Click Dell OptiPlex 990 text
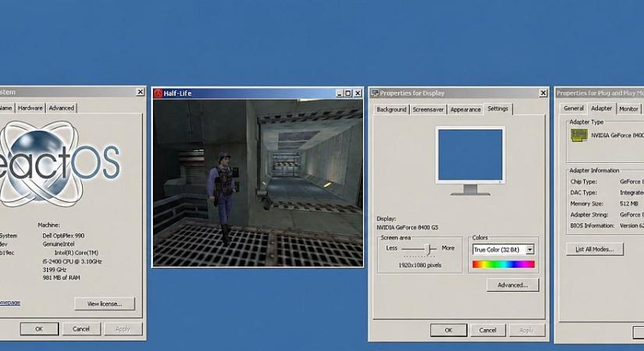The width and height of the screenshot is (644, 351). click(x=63, y=236)
